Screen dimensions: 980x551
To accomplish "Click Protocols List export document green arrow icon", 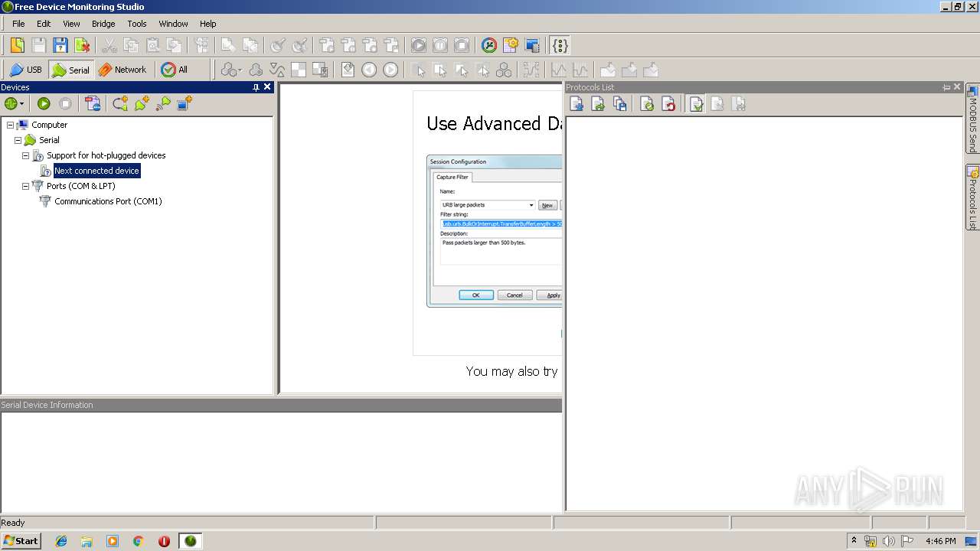I will pyautogui.click(x=598, y=104).
